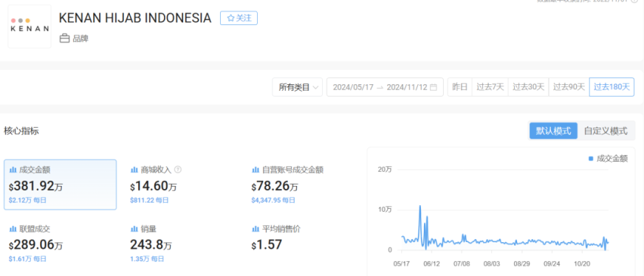Click the $2.12万 每日 daily average
The width and height of the screenshot is (644, 276).
pos(27,200)
